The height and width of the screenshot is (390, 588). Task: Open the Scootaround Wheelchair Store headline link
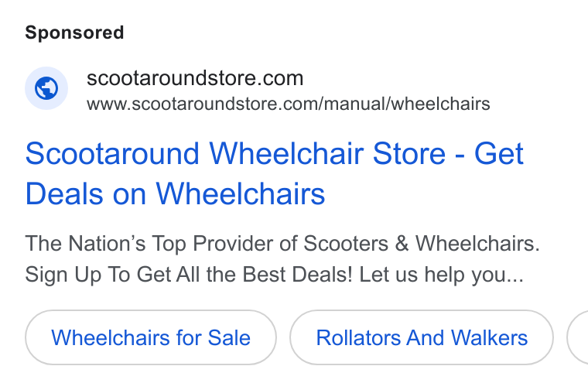(274, 173)
